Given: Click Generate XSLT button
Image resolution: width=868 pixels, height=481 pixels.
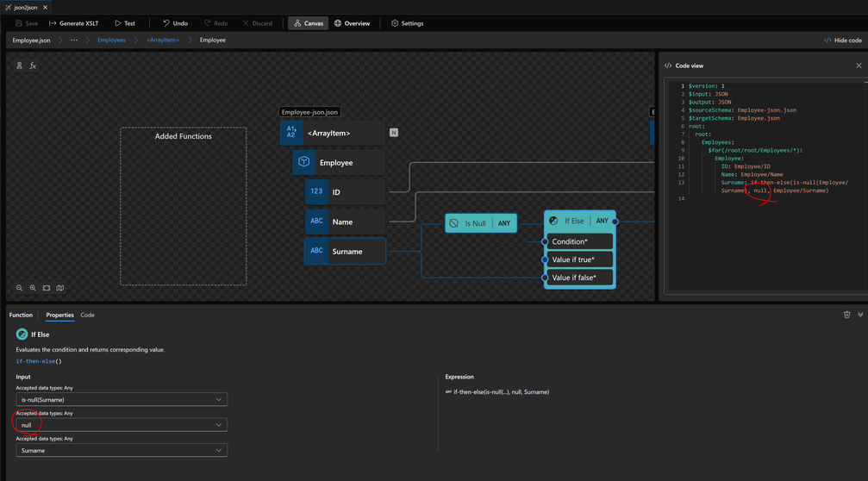Looking at the screenshot, I should pyautogui.click(x=73, y=23).
